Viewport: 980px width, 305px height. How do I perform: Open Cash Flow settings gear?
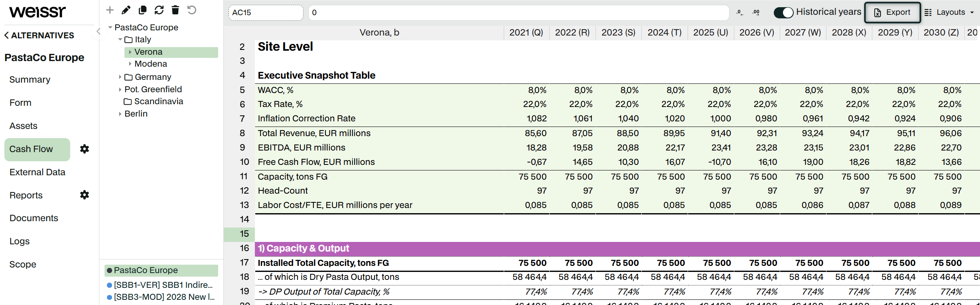(x=84, y=149)
